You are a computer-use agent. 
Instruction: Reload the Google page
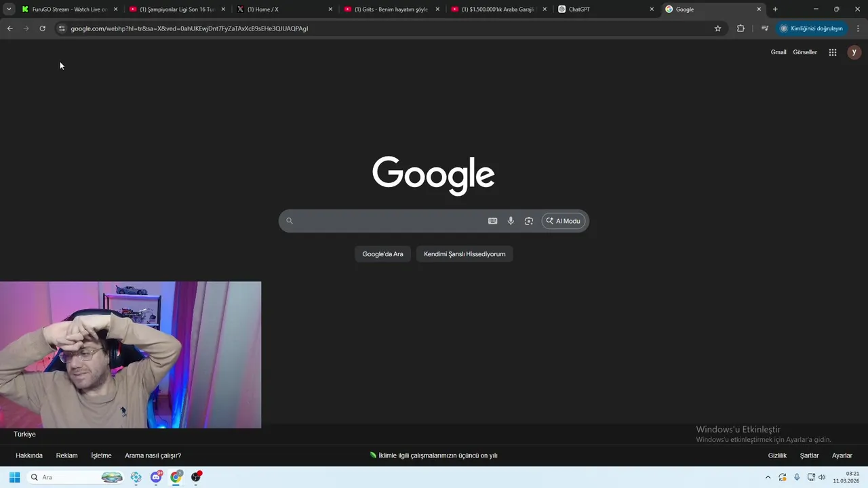tap(42, 28)
